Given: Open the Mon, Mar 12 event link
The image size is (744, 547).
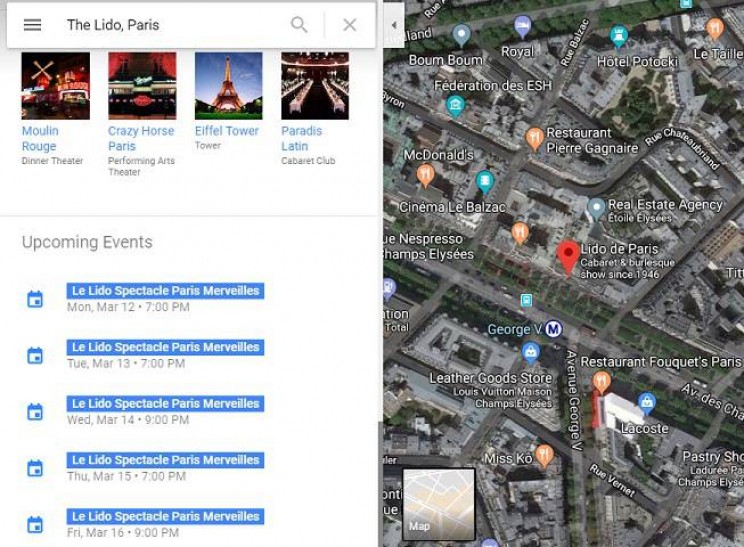Looking at the screenshot, I should 165,291.
